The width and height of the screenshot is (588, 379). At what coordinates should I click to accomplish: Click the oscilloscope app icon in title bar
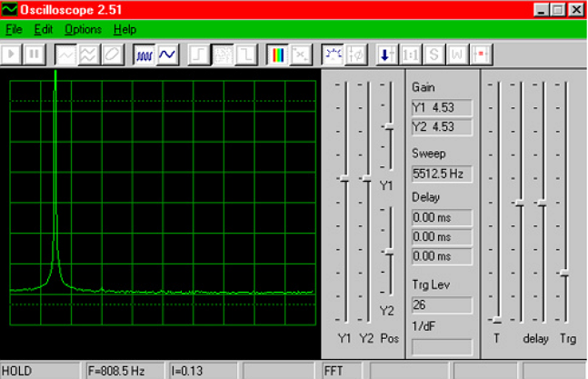(9, 10)
